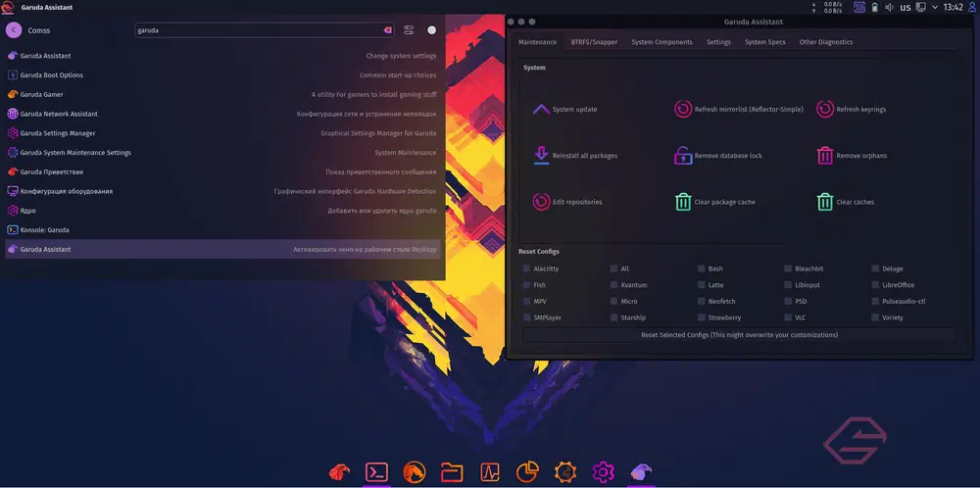Open the Ядро kernel result
The width and height of the screenshot is (980, 488).
click(222, 211)
